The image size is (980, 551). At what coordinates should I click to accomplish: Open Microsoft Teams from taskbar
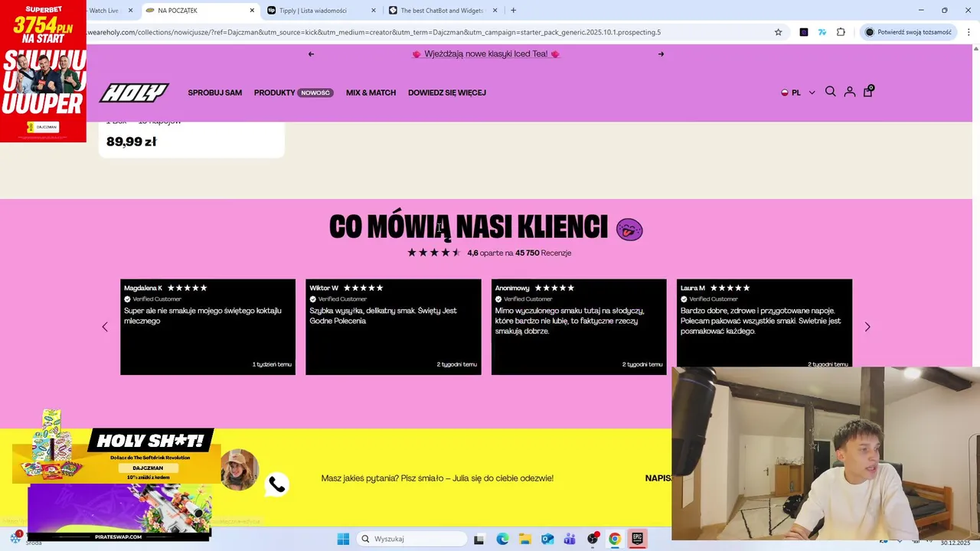tap(570, 539)
